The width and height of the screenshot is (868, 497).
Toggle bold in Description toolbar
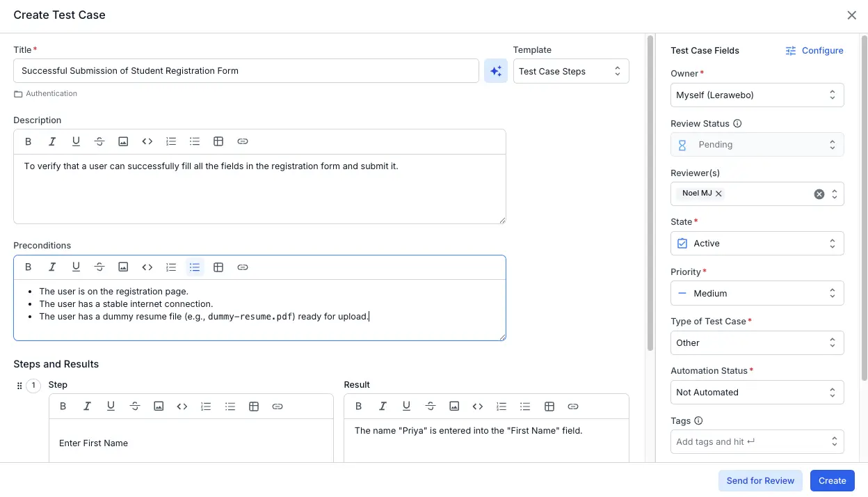coord(29,141)
